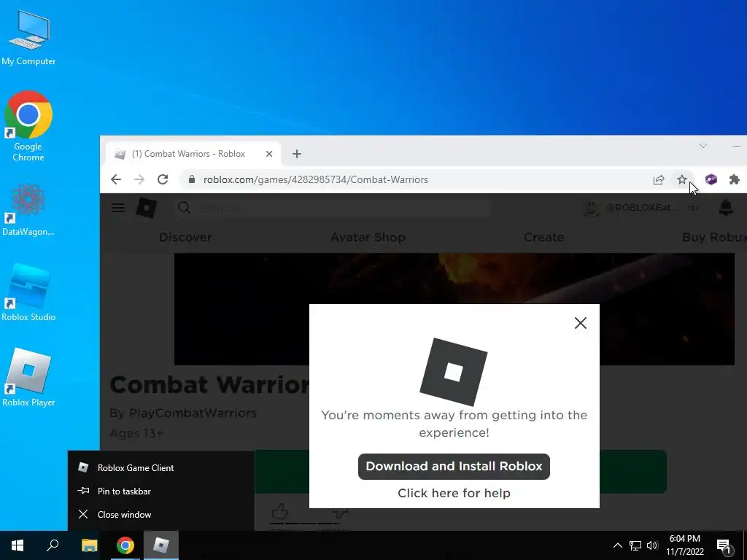Image resolution: width=747 pixels, height=560 pixels.
Task: Show hidden system tray icons
Action: (617, 545)
